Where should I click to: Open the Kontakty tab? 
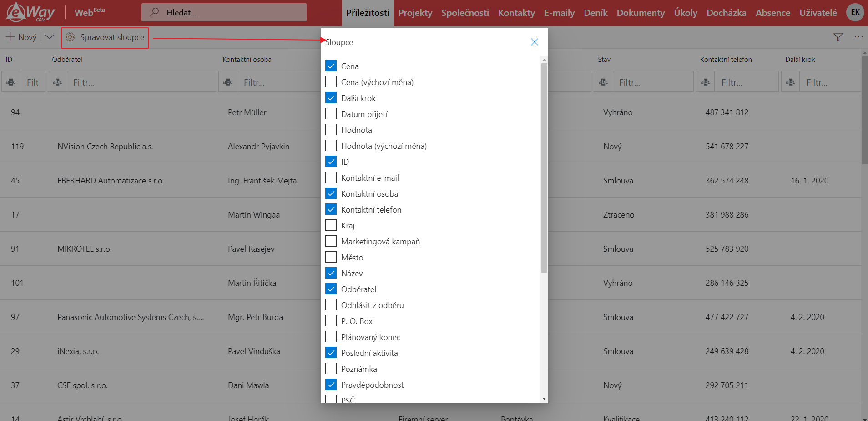tap(516, 13)
